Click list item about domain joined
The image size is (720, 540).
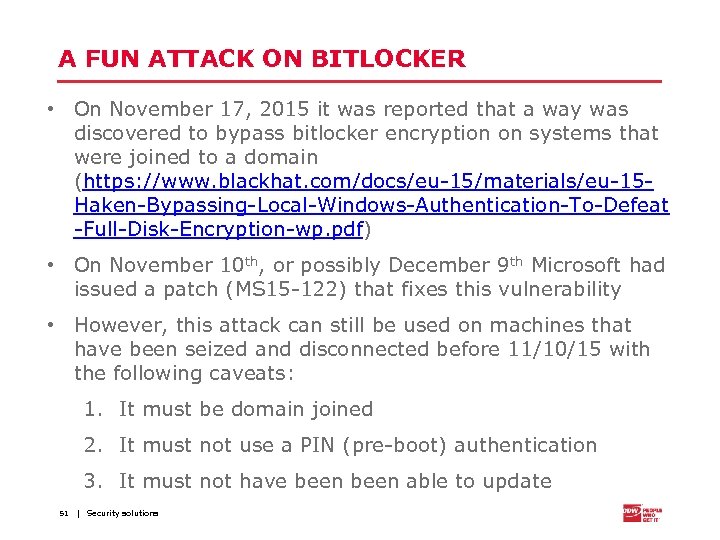point(245,409)
